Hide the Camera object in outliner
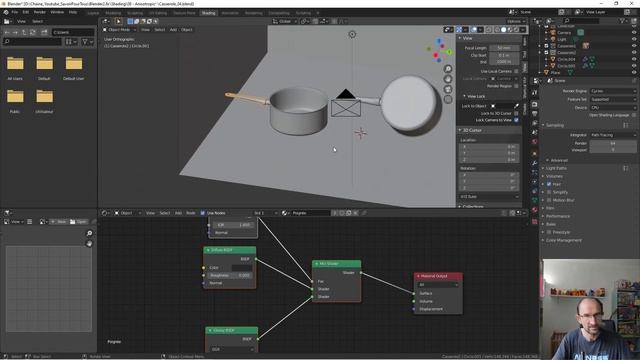 [x=634, y=33]
